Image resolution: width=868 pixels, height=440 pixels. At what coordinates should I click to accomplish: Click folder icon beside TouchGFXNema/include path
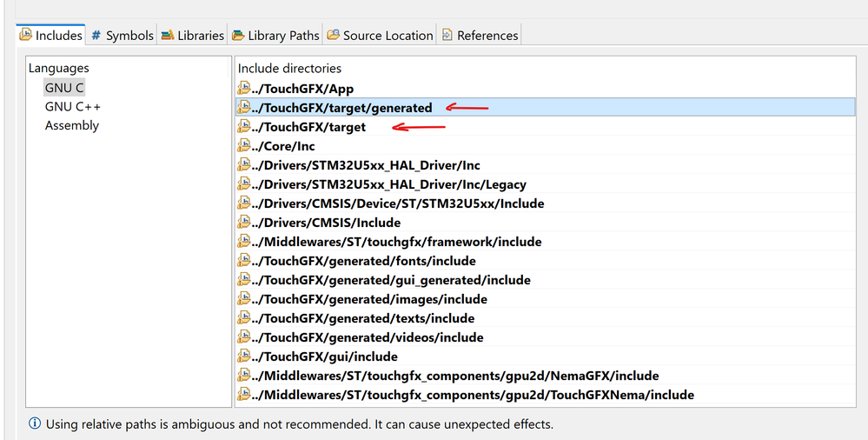(243, 394)
